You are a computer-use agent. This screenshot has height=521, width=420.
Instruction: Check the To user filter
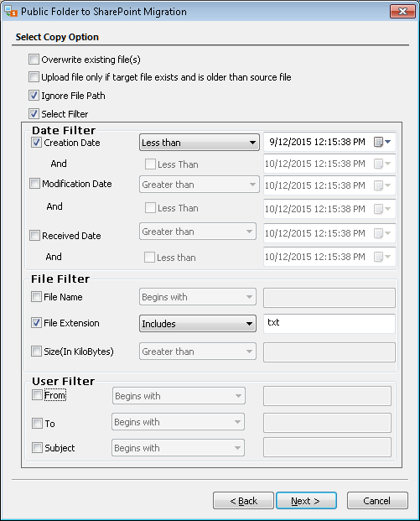[37, 424]
